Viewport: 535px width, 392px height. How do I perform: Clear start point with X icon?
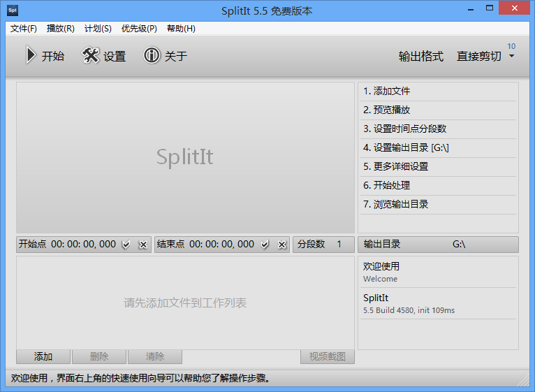[143, 245]
